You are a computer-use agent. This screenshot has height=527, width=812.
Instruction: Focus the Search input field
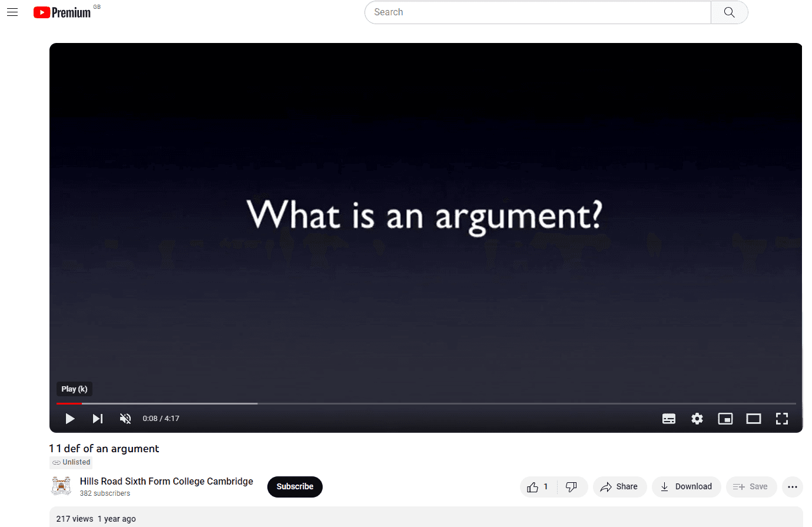[538, 12]
